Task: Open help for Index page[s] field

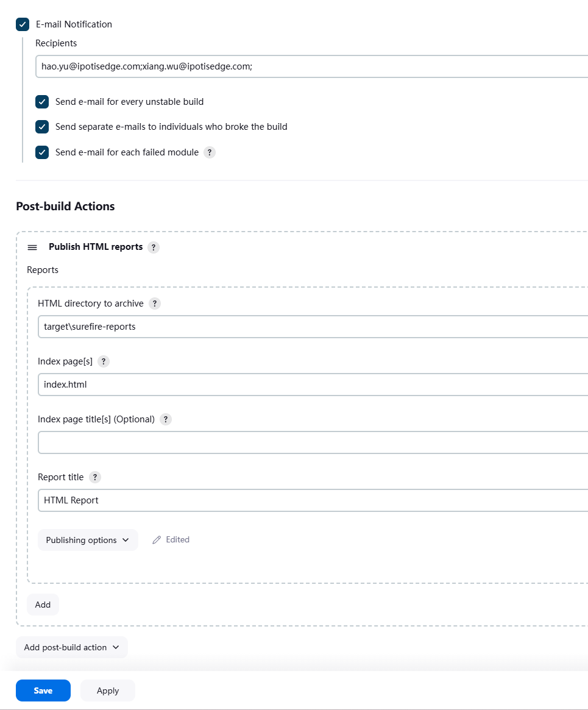Action: pyautogui.click(x=104, y=361)
